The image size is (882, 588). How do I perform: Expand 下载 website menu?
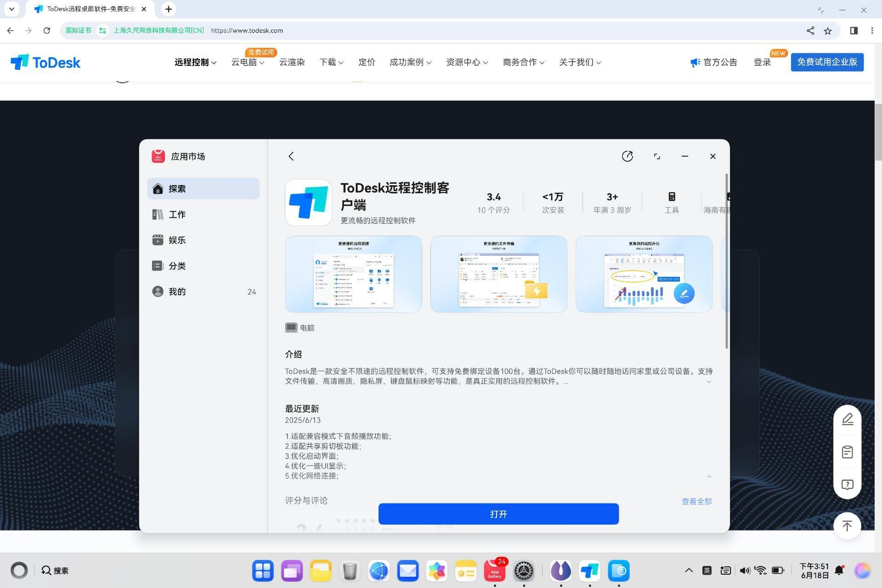coord(331,62)
